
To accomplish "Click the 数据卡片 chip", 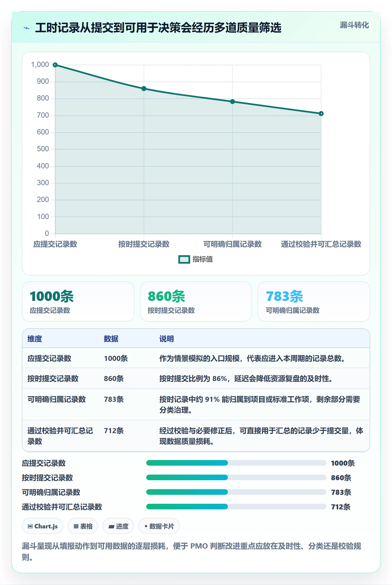I will coord(159,526).
